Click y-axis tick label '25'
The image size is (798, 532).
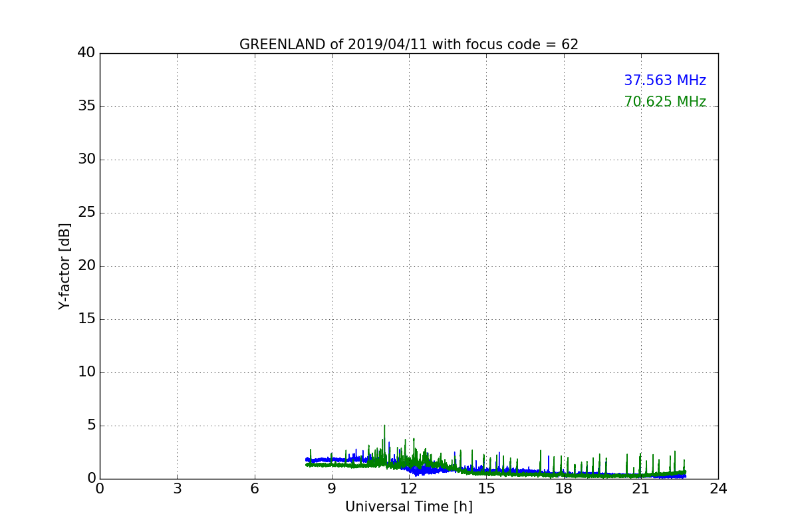86,213
